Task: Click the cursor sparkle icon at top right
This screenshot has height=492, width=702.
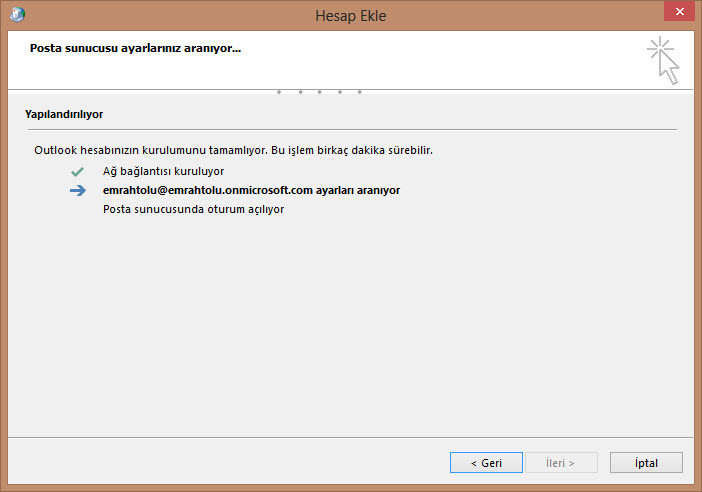Action: click(663, 60)
